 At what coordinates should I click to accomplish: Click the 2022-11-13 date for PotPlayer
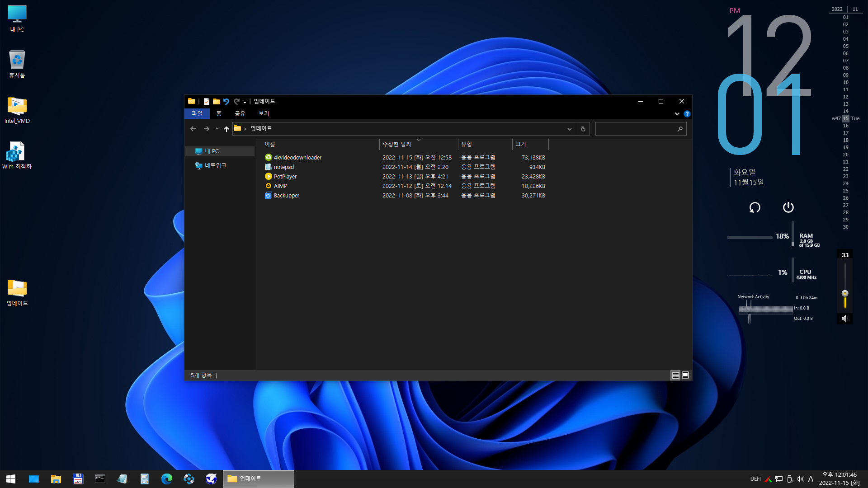[415, 177]
